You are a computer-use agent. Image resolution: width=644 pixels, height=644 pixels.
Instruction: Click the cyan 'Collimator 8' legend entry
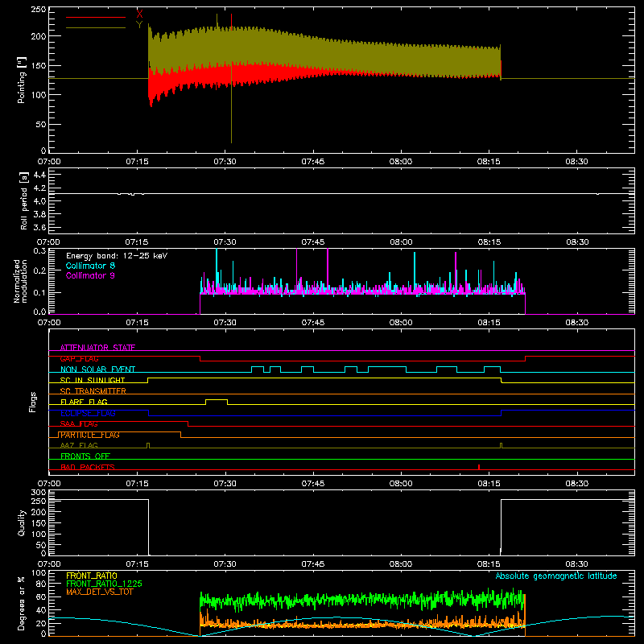tap(90, 266)
